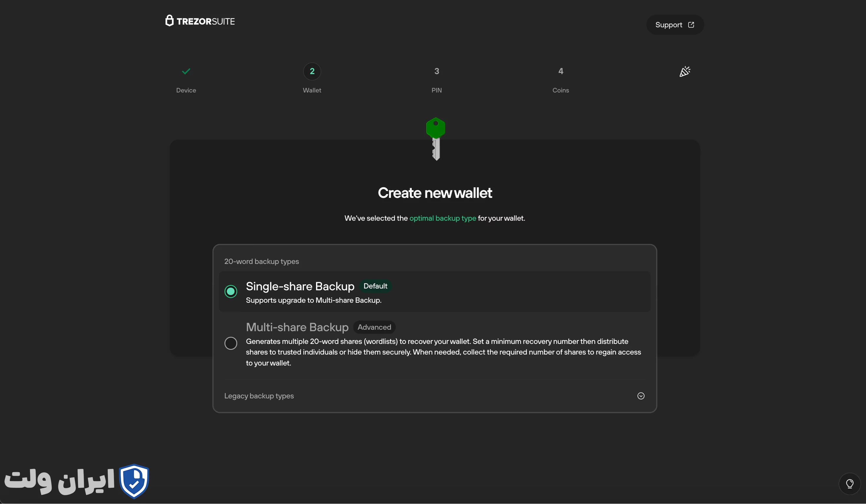This screenshot has height=504, width=866.
Task: Click the Trezor Suite logo
Action: (200, 21)
